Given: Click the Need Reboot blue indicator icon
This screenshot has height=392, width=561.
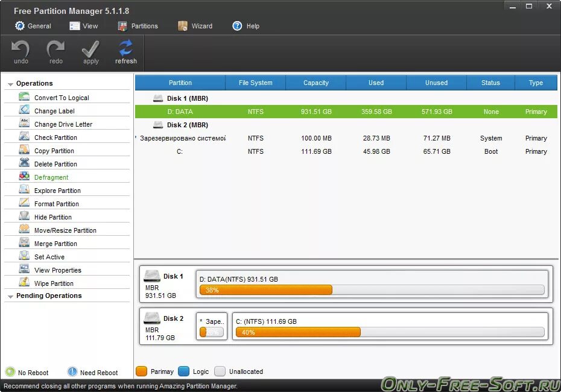Looking at the screenshot, I should pyautogui.click(x=72, y=372).
